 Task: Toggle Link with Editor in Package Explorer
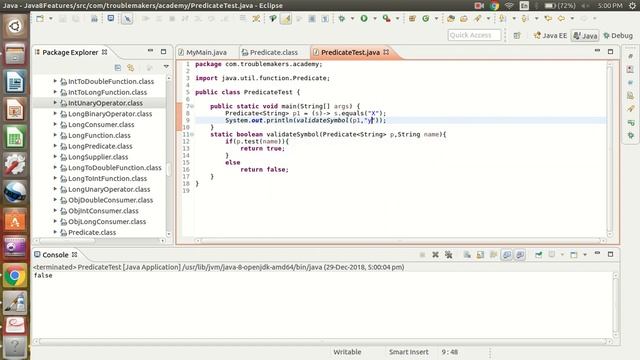(x=131, y=67)
